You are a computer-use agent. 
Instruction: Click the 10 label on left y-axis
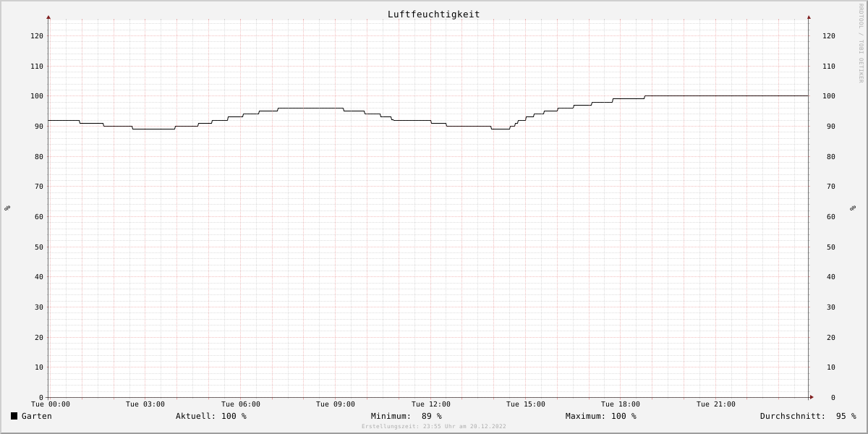pyautogui.click(x=39, y=367)
